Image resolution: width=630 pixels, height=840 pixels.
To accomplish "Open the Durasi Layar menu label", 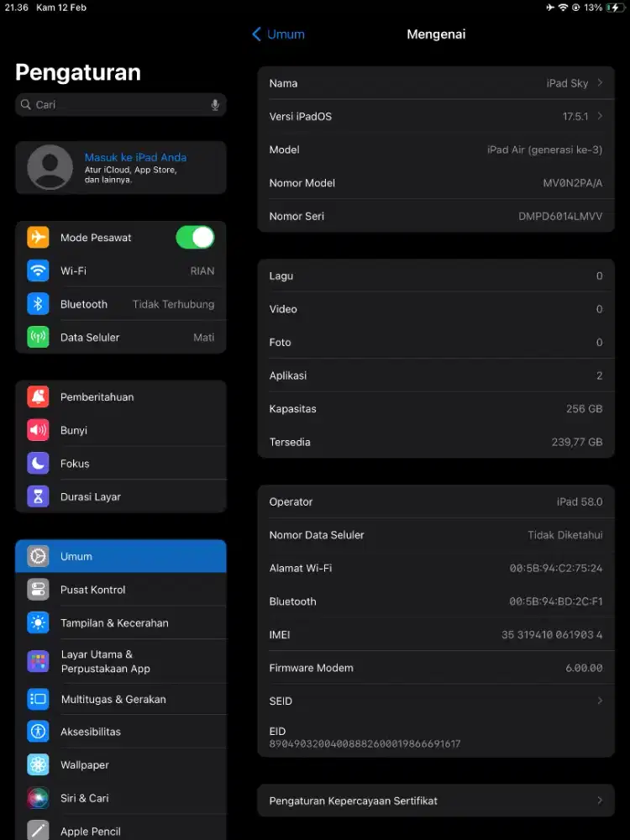I will pos(91,496).
